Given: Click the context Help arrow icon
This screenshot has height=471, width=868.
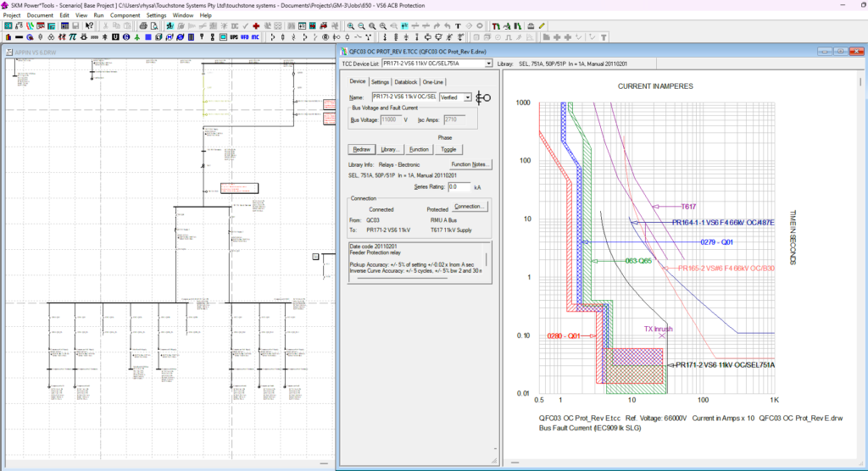Looking at the screenshot, I should click(x=90, y=26).
